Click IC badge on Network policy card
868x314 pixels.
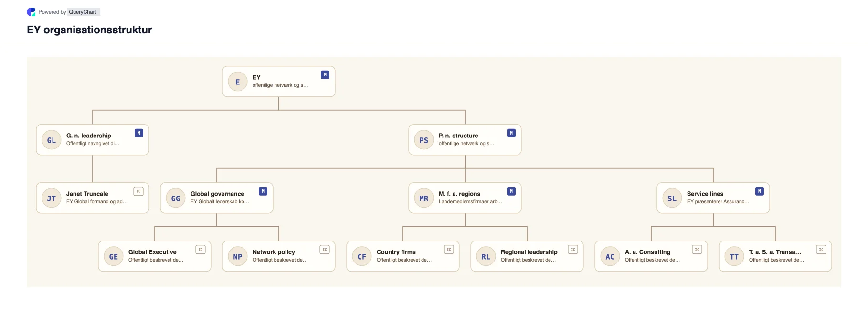pyautogui.click(x=325, y=250)
